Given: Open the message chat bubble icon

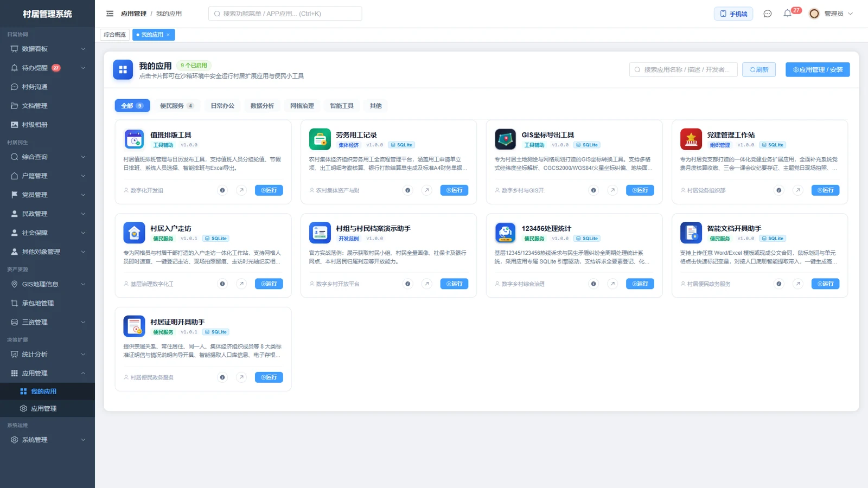Looking at the screenshot, I should (767, 14).
